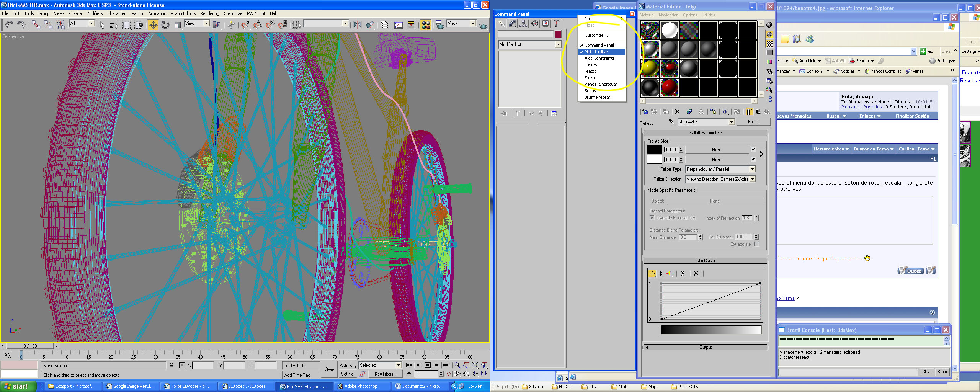Click the Play Animation button
Viewport: 980px width, 392px height.
tap(428, 365)
